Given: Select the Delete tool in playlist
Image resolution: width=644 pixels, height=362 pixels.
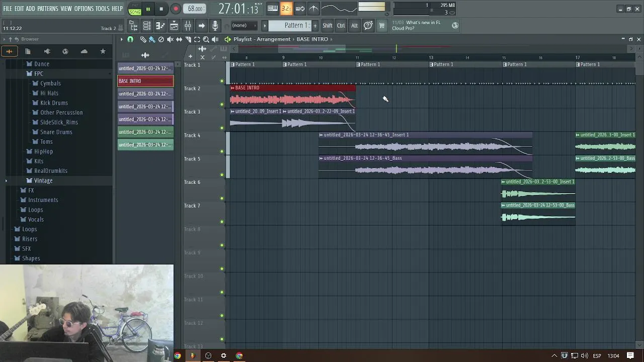Looking at the screenshot, I should [x=161, y=39].
